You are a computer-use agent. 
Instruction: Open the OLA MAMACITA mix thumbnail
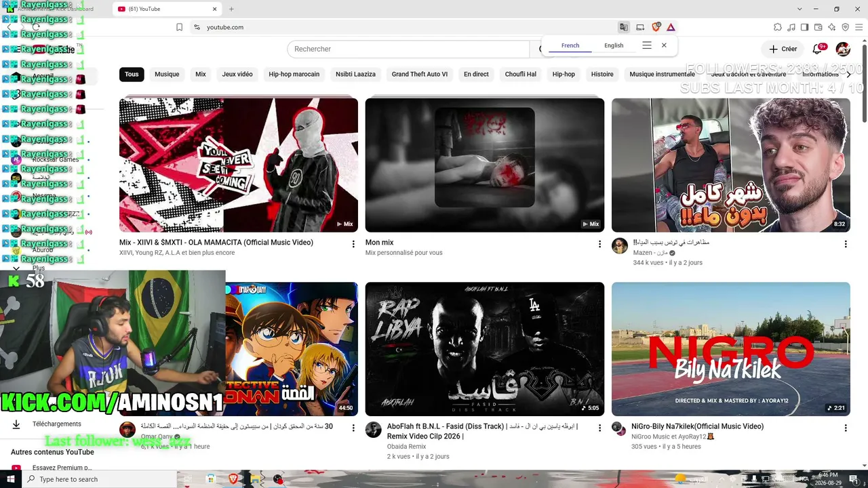(239, 165)
